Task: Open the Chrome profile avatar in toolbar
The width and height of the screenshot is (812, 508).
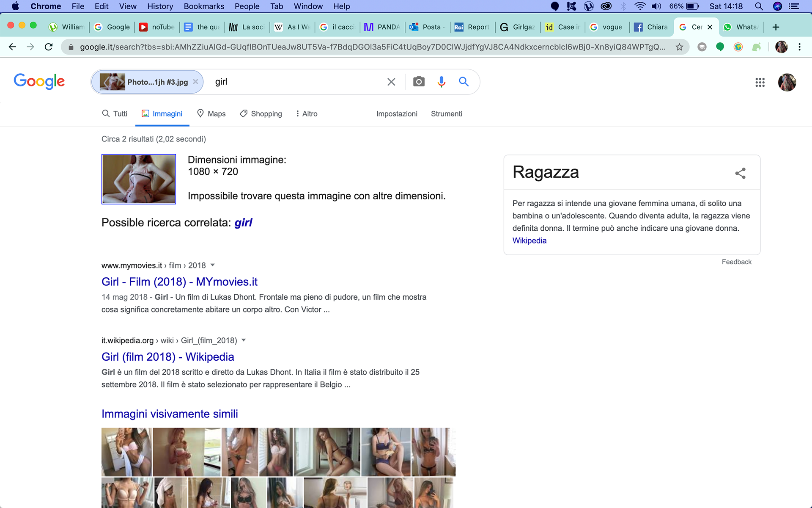Action: (x=781, y=47)
